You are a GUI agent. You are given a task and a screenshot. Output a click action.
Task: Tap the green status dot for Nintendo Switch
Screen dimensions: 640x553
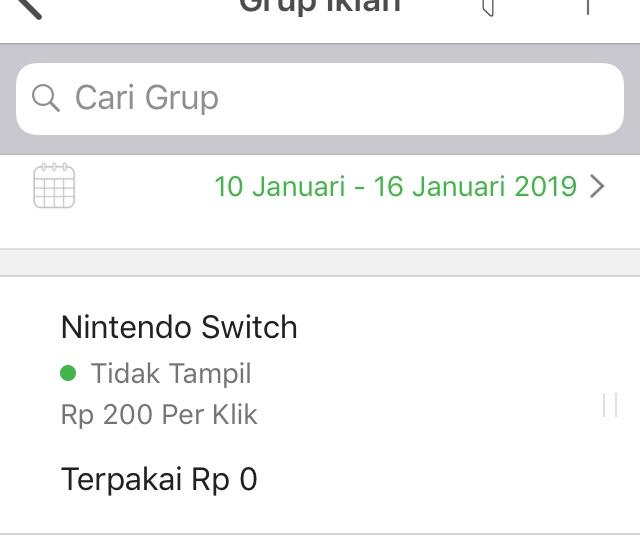pyautogui.click(x=68, y=373)
